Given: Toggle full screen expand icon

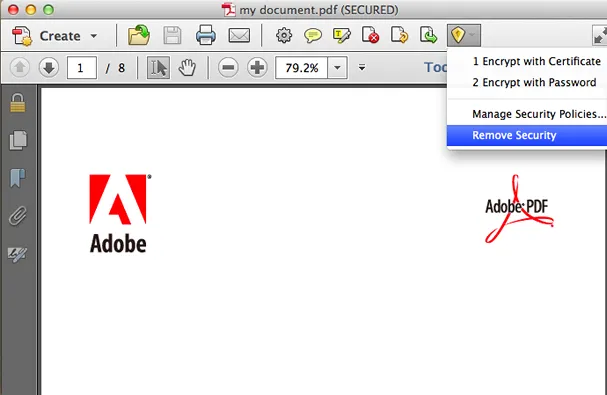Looking at the screenshot, I should point(600,36).
